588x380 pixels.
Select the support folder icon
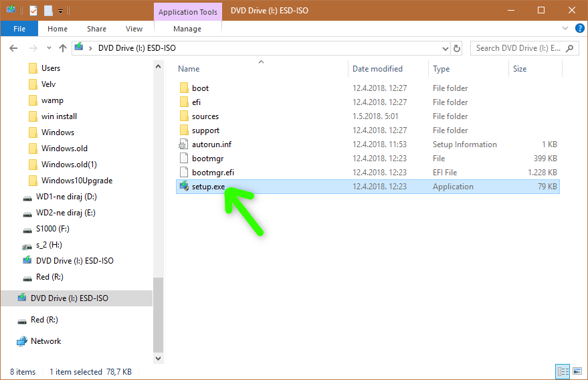184,130
